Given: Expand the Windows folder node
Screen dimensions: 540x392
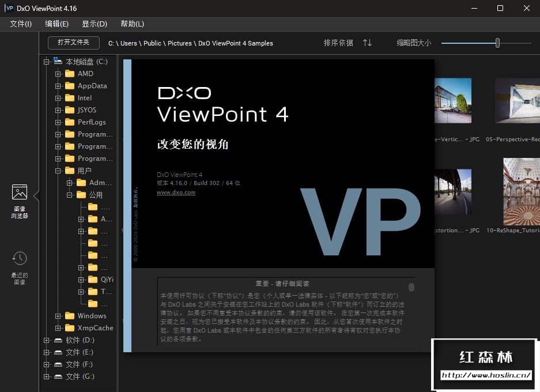Looking at the screenshot, I should click(58, 316).
